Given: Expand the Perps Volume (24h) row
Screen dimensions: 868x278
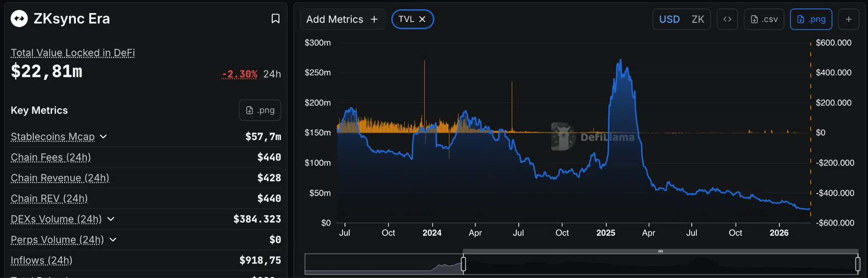Looking at the screenshot, I should click(x=113, y=240).
